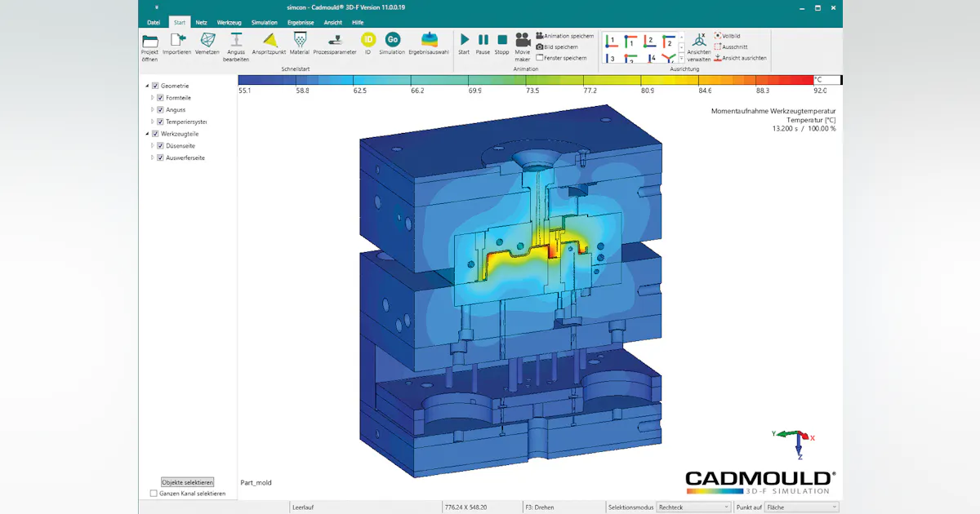Image resolution: width=980 pixels, height=514 pixels.
Task: Uncheck the Werkzeugteile checkbox
Action: pos(155,134)
